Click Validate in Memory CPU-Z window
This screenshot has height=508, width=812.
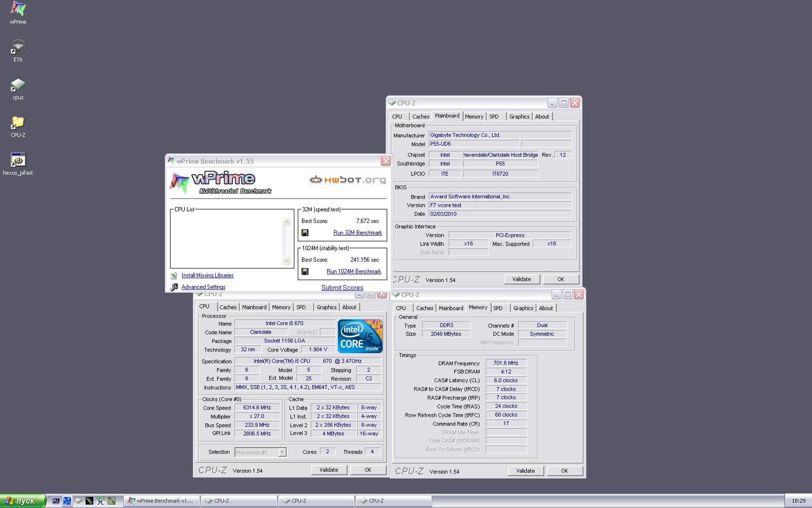click(525, 471)
